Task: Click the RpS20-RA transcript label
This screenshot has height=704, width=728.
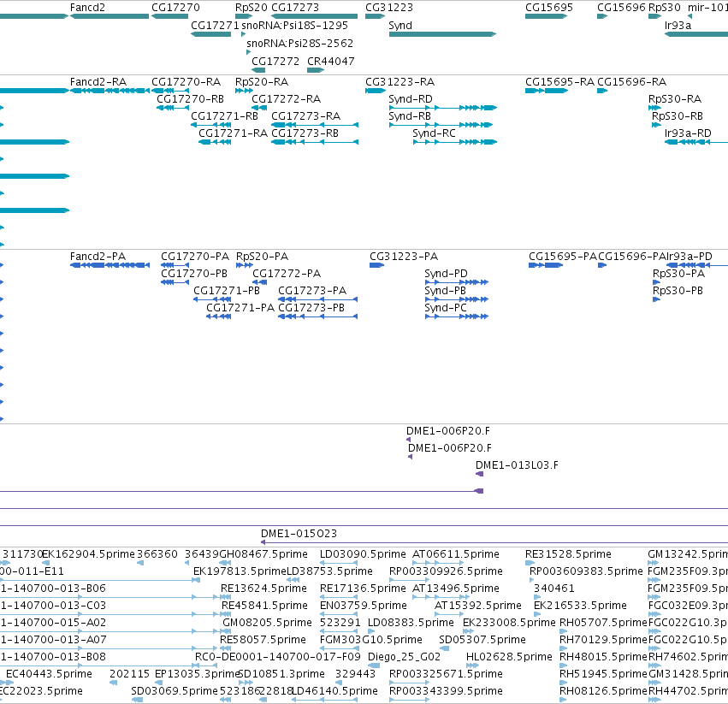Action: [262, 82]
